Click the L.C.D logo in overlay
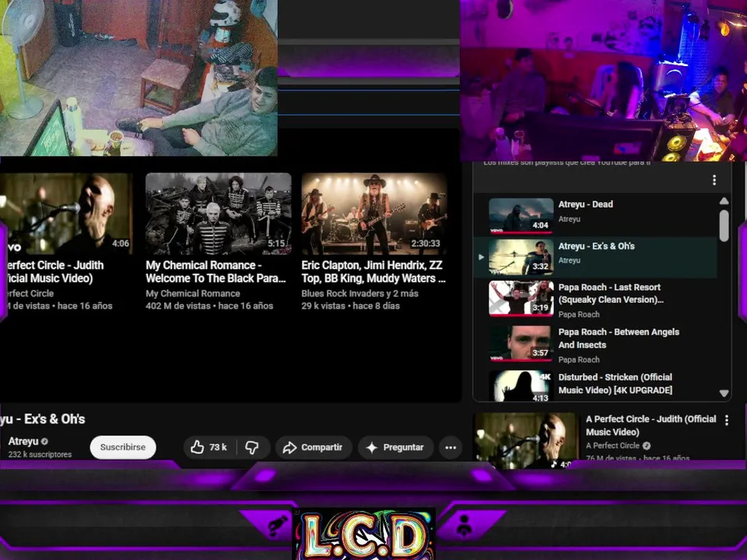Viewport: 747px width, 560px height. click(x=363, y=534)
